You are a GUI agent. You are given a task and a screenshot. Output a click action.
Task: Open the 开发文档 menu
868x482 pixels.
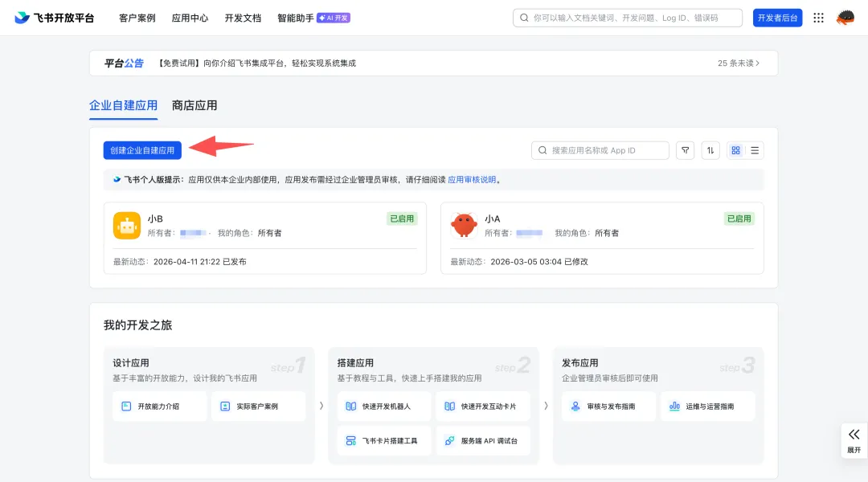[x=243, y=18]
